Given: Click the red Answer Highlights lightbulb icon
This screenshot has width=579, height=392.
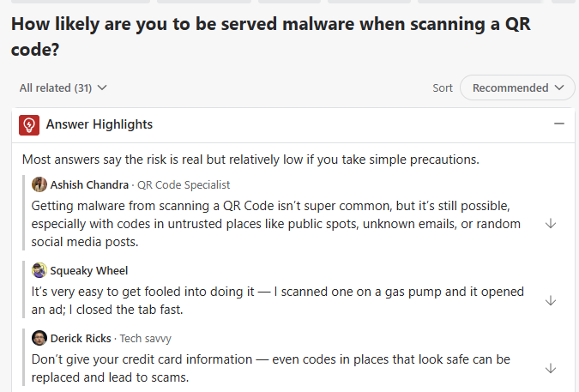Looking at the screenshot, I should [x=29, y=125].
